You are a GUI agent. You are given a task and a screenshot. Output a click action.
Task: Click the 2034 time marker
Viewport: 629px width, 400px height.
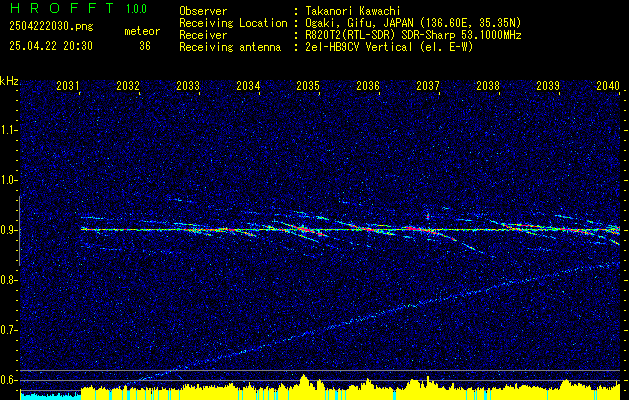coord(248,85)
